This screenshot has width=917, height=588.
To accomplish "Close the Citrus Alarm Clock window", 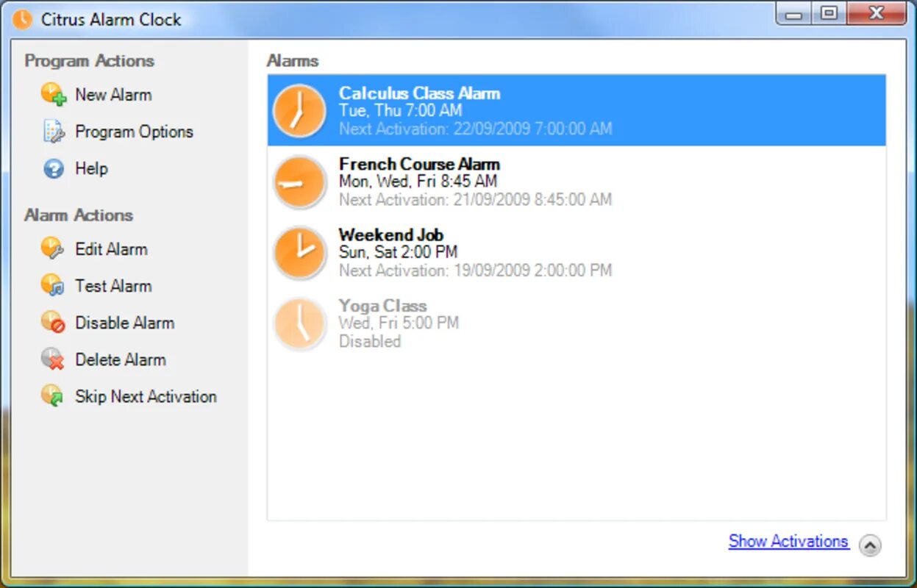I will [875, 13].
